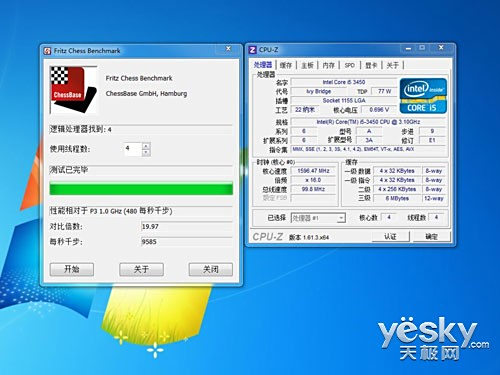Click the green benchmark progress bar
The width and height of the screenshot is (500, 375).
point(141,189)
